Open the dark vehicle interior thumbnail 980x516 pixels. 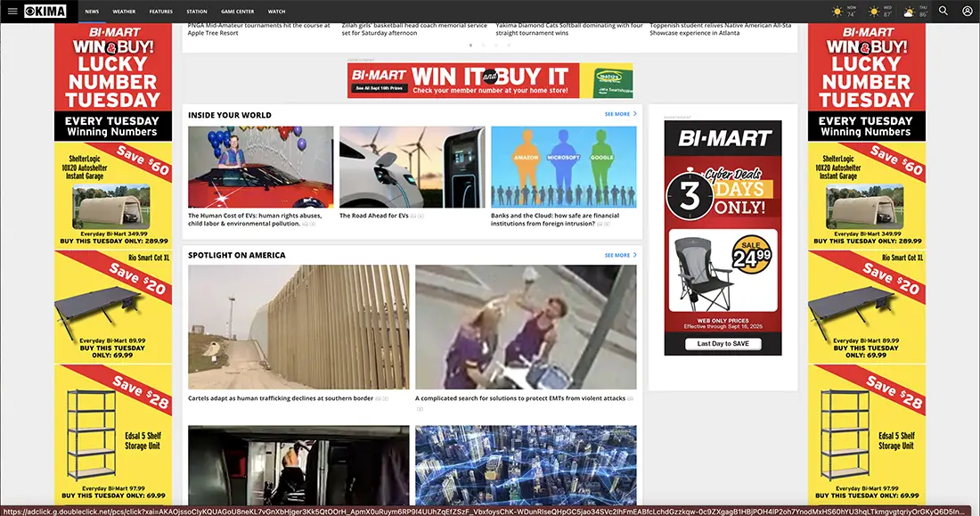(x=298, y=465)
